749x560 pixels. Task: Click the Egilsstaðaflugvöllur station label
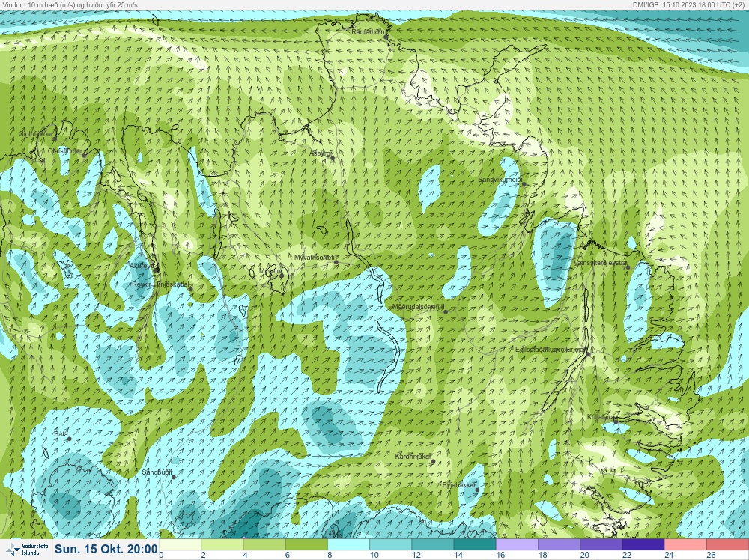click(551, 350)
